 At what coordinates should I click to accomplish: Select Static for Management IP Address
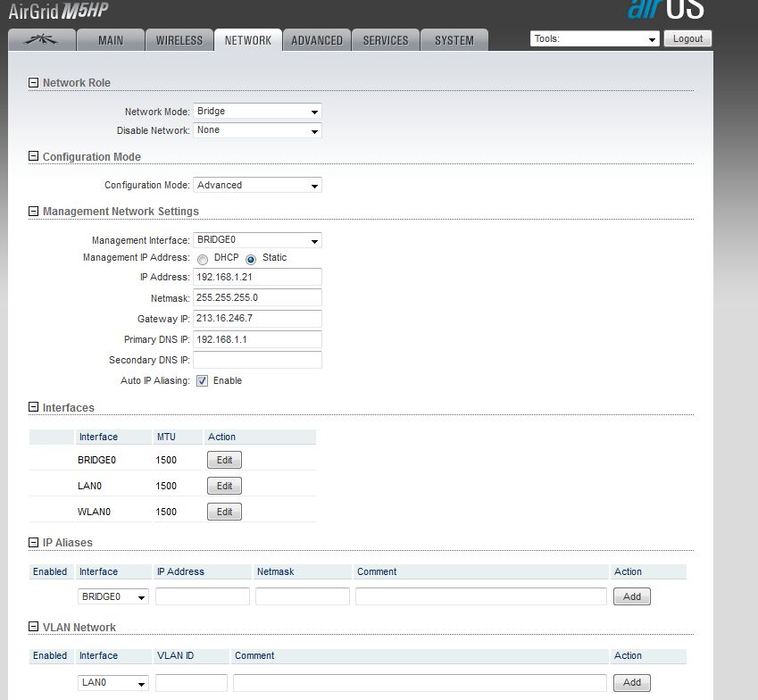point(250,260)
